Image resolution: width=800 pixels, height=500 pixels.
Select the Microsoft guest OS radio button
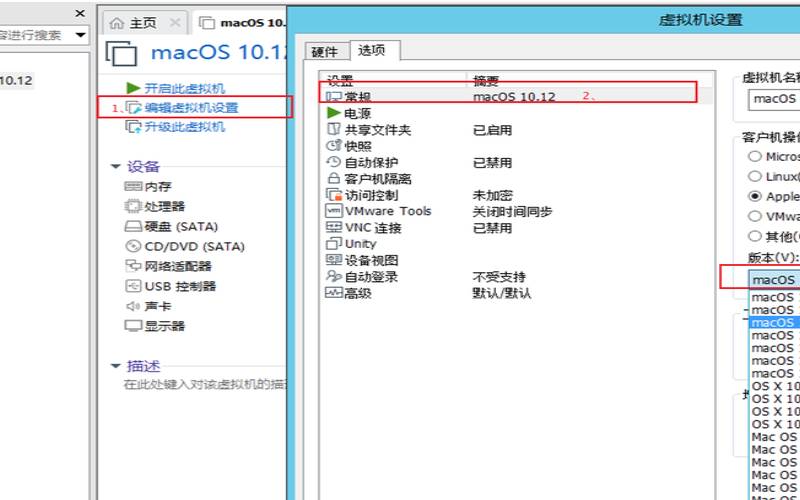pyautogui.click(x=755, y=156)
